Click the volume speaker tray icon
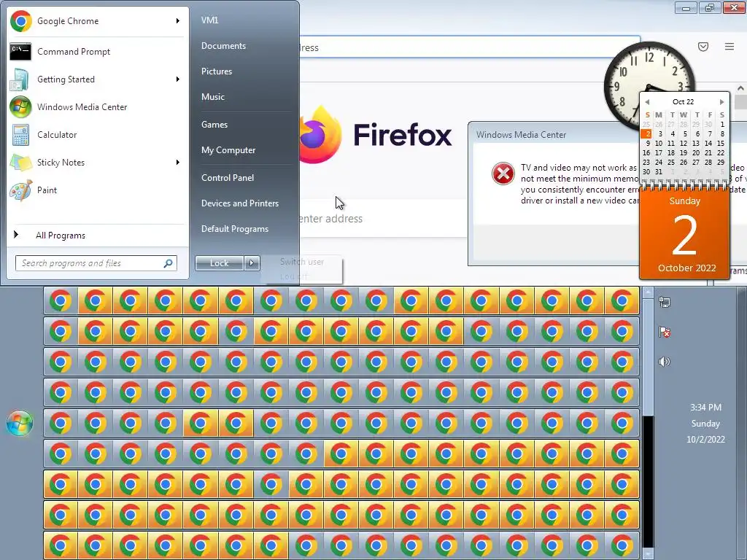The width and height of the screenshot is (747, 560). 664,362
